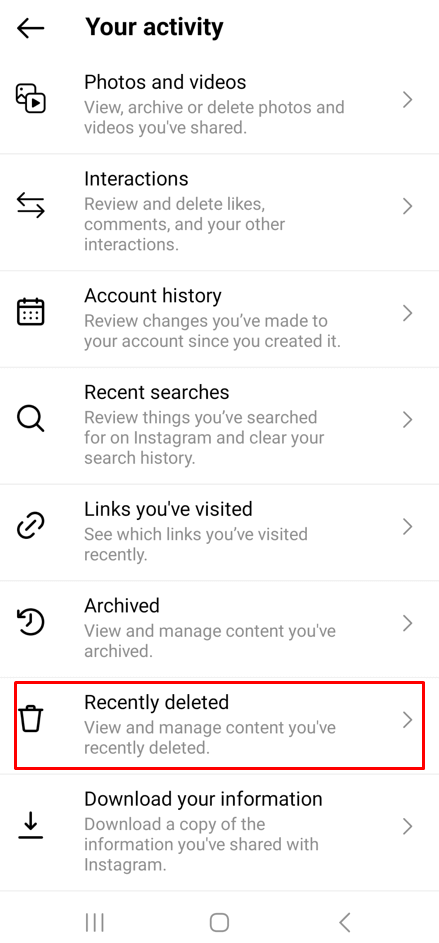Open the Recent searches menu entry

(220, 426)
